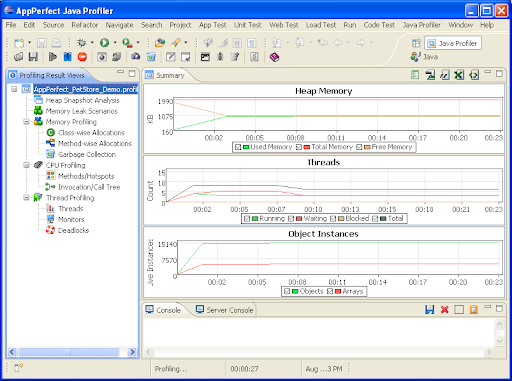
Task: Click the purple help book icon
Action: (x=274, y=57)
